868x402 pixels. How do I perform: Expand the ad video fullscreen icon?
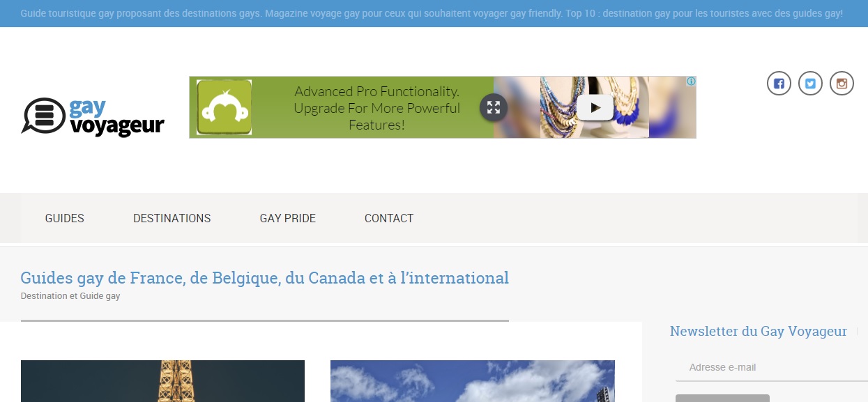(x=494, y=107)
